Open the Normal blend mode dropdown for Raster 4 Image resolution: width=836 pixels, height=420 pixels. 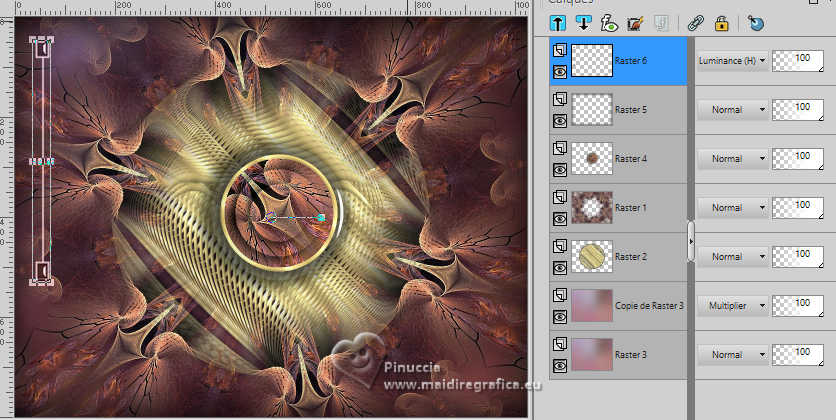coord(733,159)
